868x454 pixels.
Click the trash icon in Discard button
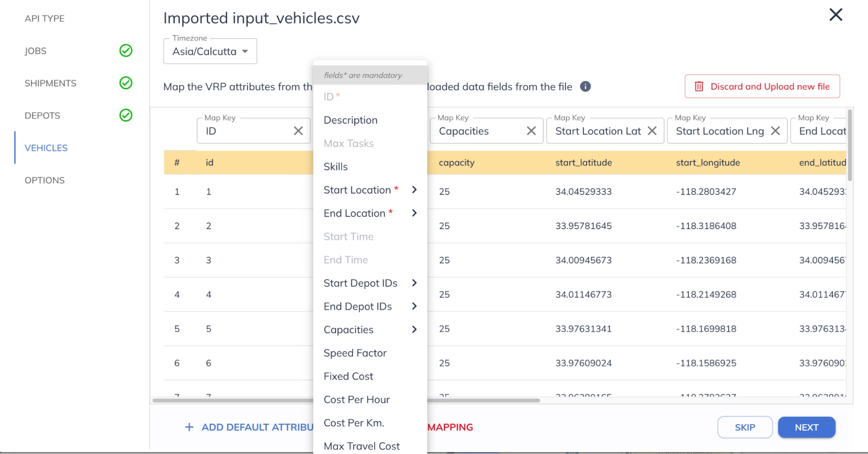point(699,86)
